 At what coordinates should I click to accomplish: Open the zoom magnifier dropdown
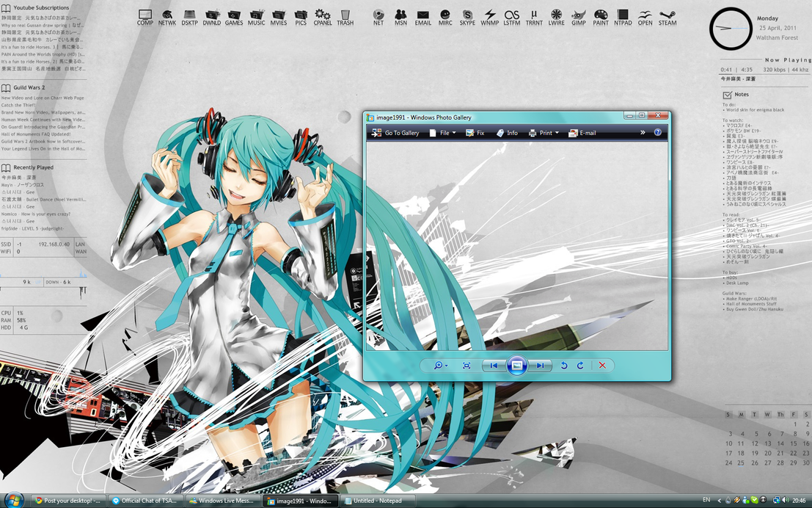coord(441,366)
